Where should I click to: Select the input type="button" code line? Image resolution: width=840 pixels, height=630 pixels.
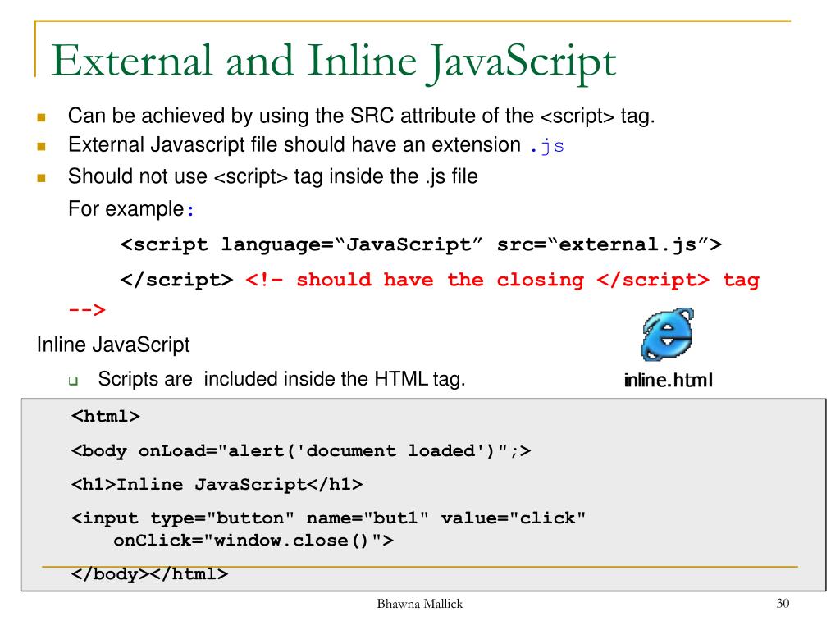click(328, 518)
